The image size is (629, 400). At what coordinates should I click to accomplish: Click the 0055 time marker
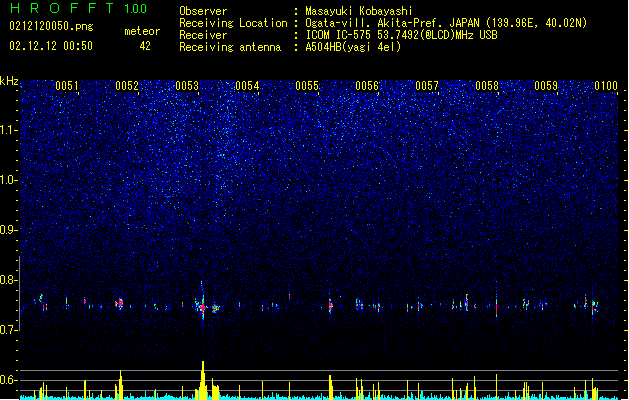307,86
